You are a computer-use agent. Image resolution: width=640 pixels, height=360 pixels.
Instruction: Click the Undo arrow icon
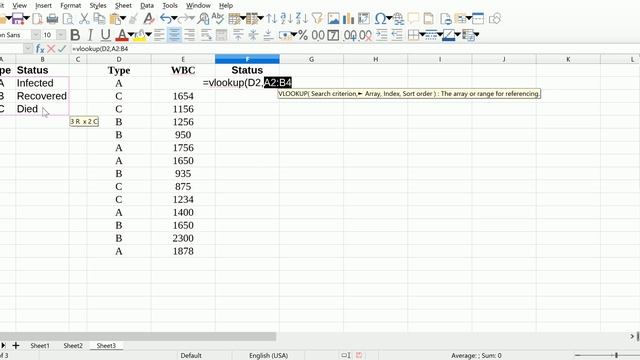(x=165, y=19)
